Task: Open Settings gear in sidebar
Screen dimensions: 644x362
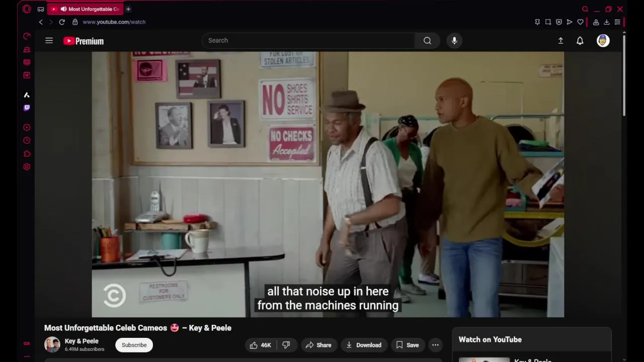Action: tap(27, 167)
